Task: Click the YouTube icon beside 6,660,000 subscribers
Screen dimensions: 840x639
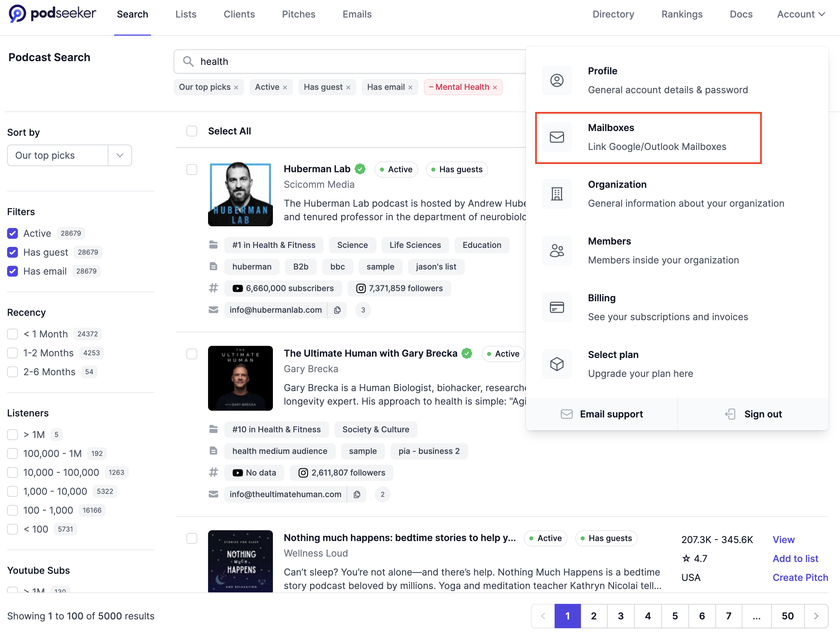Action: 238,288
